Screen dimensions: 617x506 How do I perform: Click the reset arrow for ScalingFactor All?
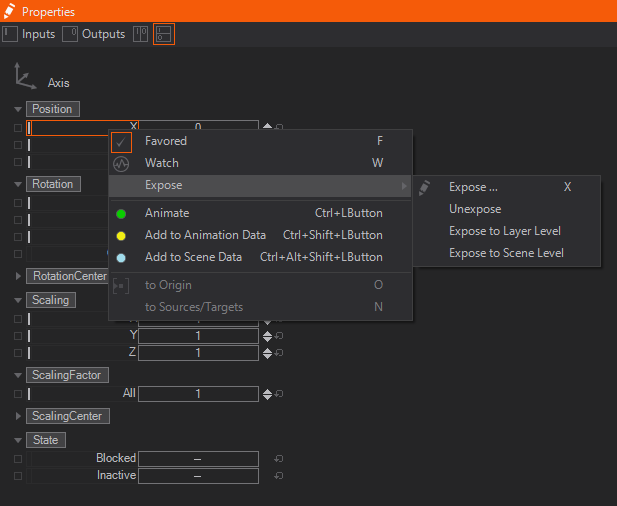point(279,395)
